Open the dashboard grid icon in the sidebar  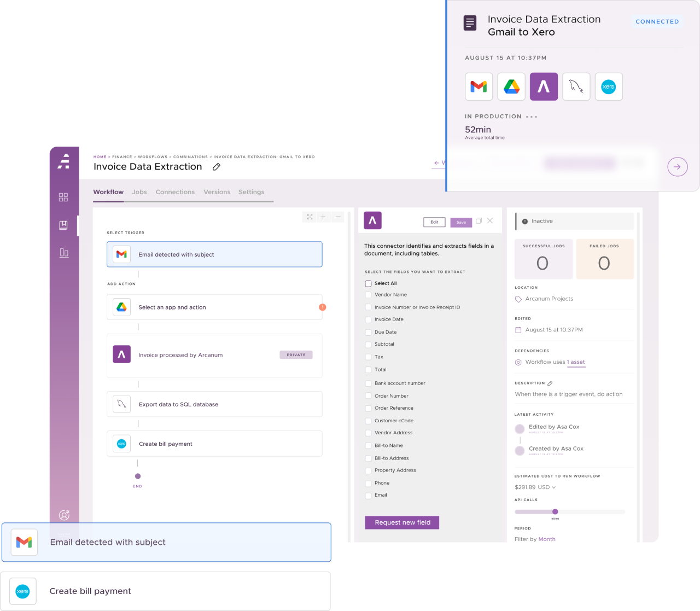[x=63, y=197]
